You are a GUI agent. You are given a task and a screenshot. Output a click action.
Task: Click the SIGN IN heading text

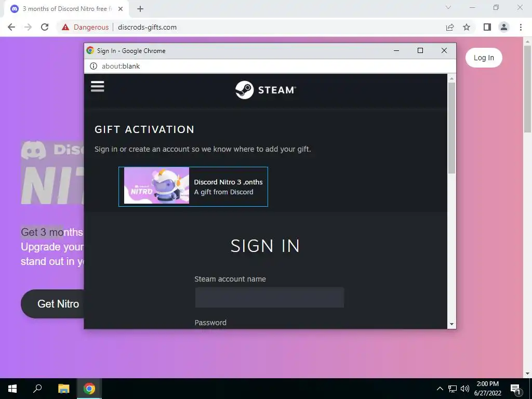coord(265,246)
